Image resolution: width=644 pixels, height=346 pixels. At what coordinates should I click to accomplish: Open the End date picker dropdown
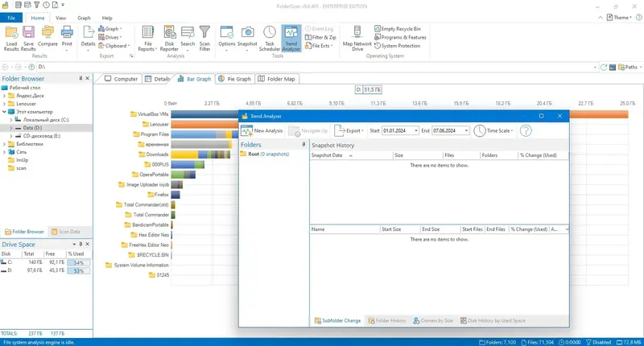(x=466, y=130)
